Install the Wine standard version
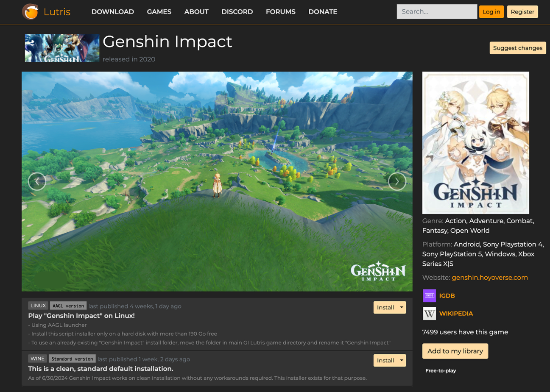The image size is (550, 392). tap(385, 360)
